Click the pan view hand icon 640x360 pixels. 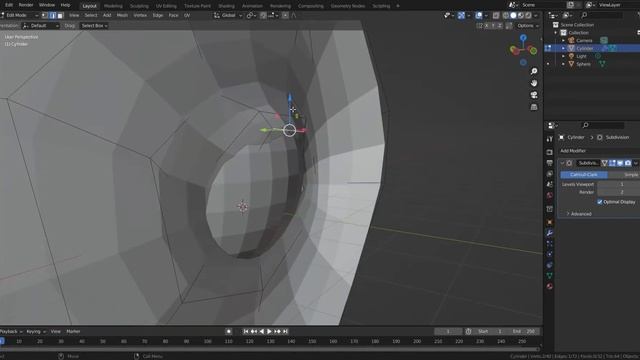click(534, 83)
